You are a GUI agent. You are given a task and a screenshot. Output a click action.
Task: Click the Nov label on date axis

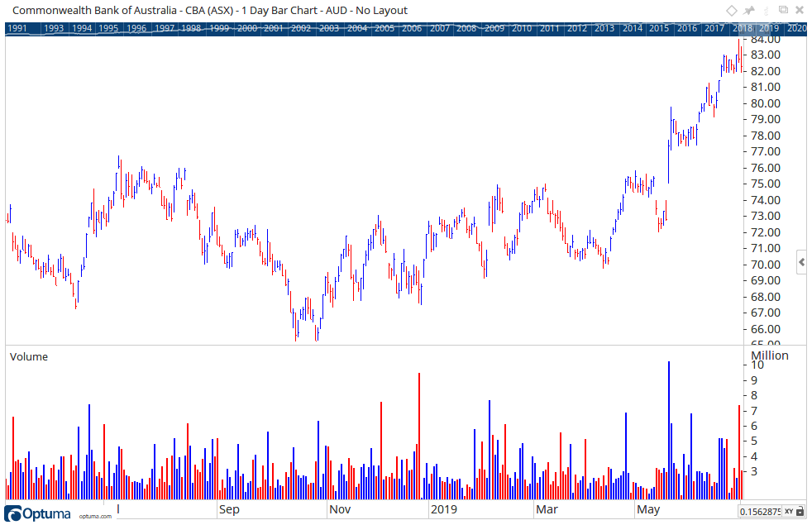[x=340, y=509]
